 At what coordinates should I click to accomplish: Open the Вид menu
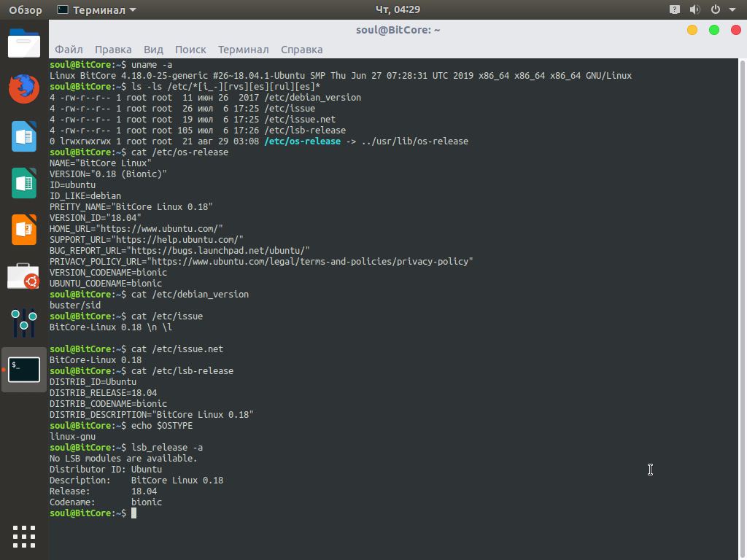point(153,50)
